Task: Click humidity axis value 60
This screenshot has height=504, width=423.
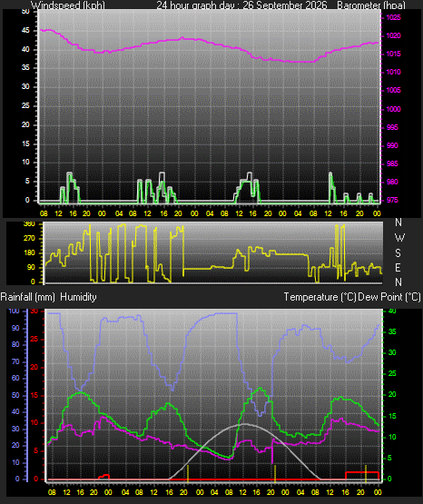Action: 15,379
